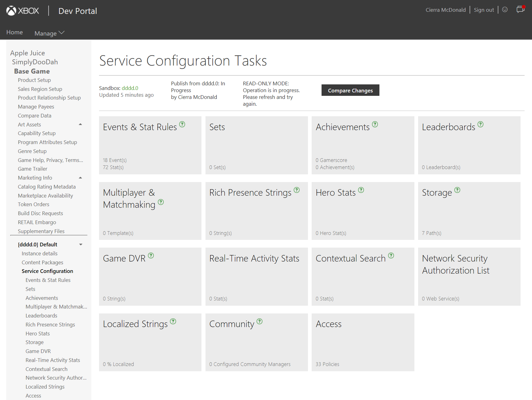Open Product Setup in sidebar
Image resolution: width=532 pixels, height=400 pixels.
(x=34, y=80)
